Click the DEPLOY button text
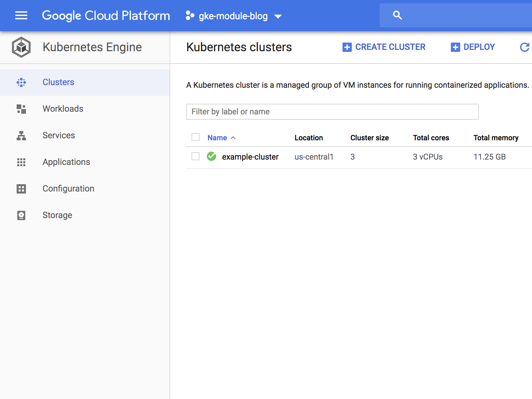This screenshot has height=399, width=532. [479, 47]
